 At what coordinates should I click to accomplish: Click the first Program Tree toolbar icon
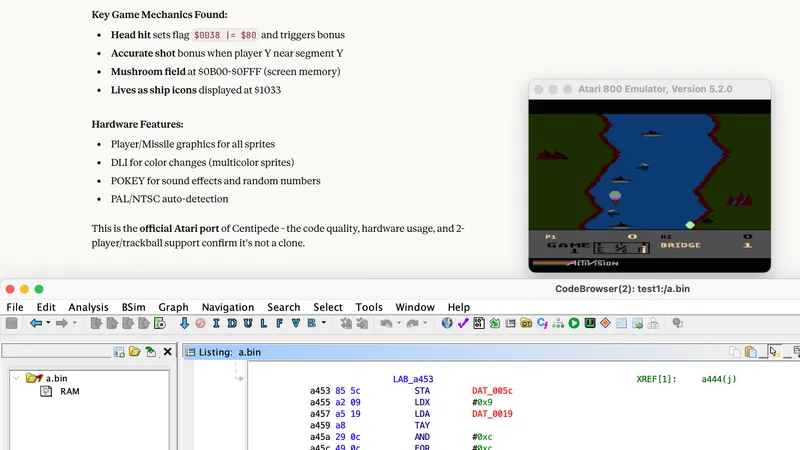coord(119,352)
